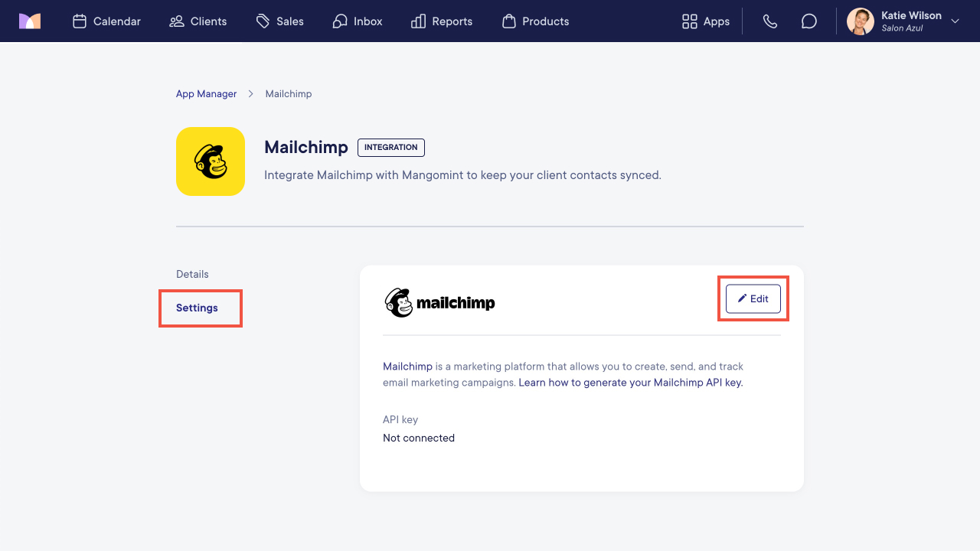Open the Apps grid
Screen dimensions: 980x551
click(705, 21)
